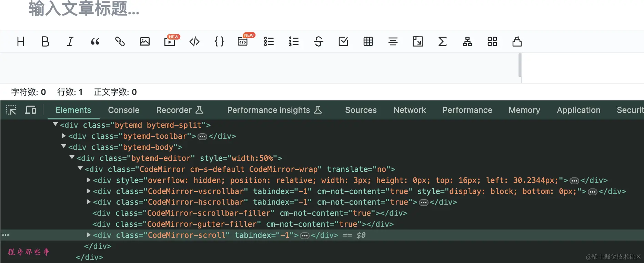Open the code highlight style icon
The image size is (644, 263).
click(517, 42)
